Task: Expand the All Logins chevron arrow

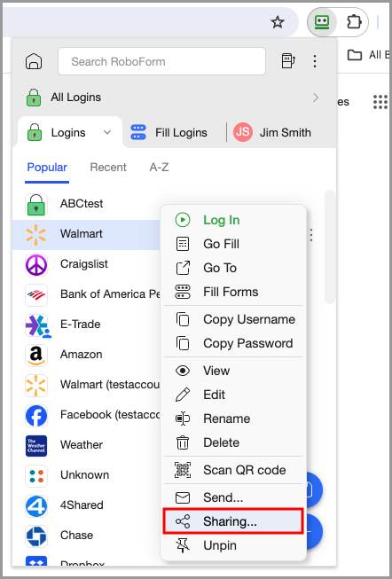Action: click(x=316, y=98)
